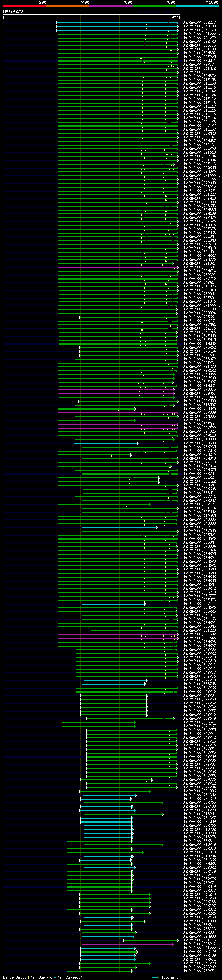Select hit UniRef100_A8IVP9
This screenshot has height=980, width=222.
(x=199, y=810)
